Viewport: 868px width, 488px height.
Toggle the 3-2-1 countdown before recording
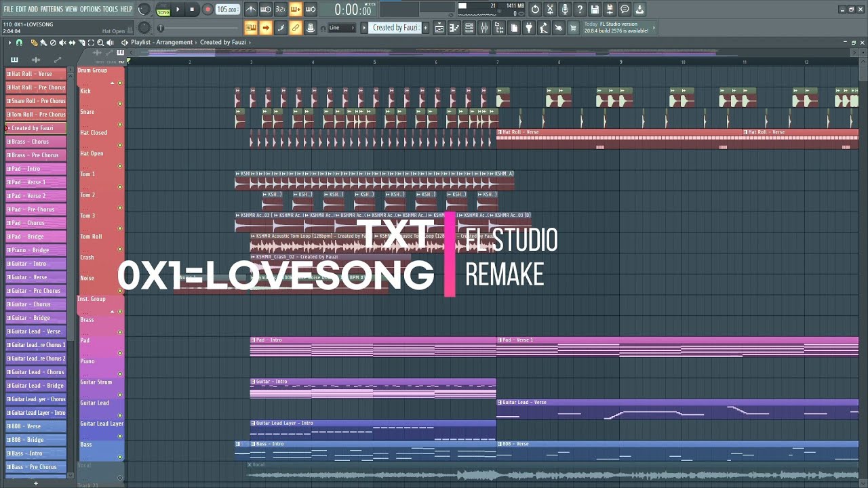(281, 9)
